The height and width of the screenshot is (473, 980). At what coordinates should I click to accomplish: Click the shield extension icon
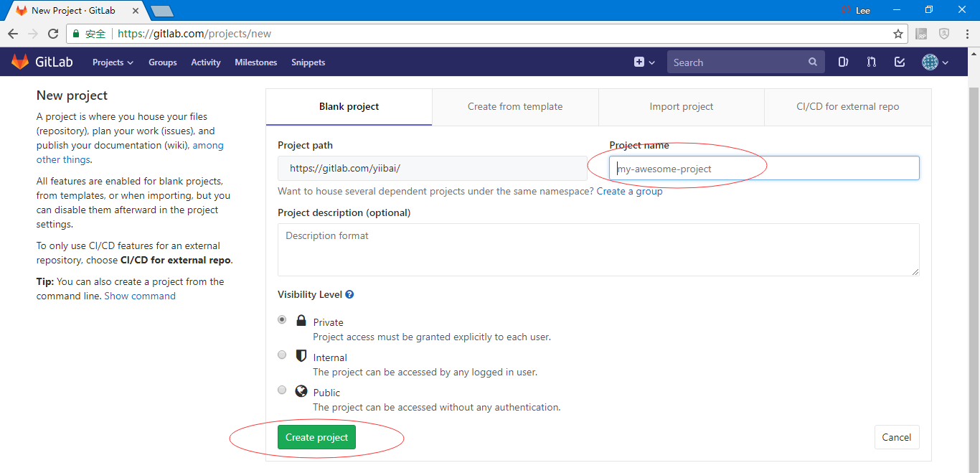(944, 34)
